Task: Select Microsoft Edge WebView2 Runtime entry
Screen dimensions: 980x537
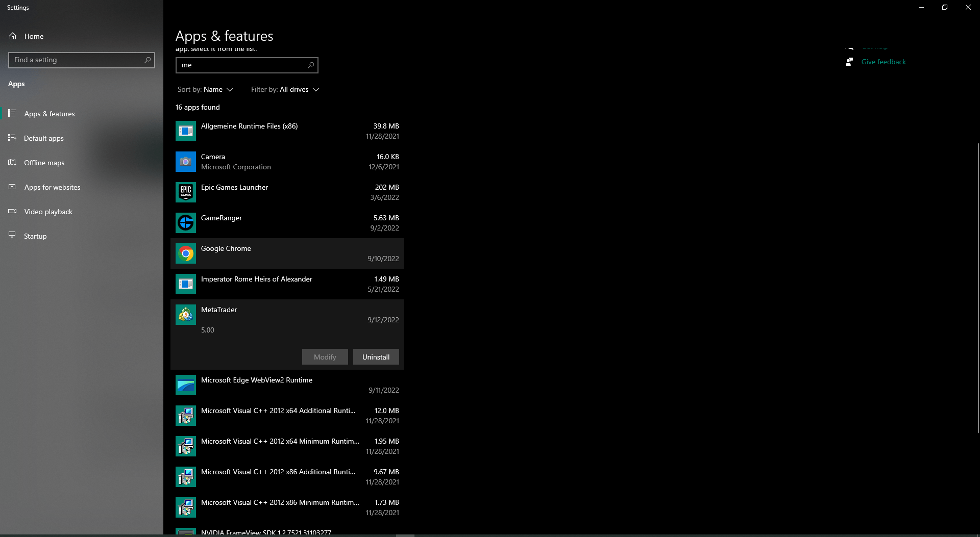Action: pos(287,385)
